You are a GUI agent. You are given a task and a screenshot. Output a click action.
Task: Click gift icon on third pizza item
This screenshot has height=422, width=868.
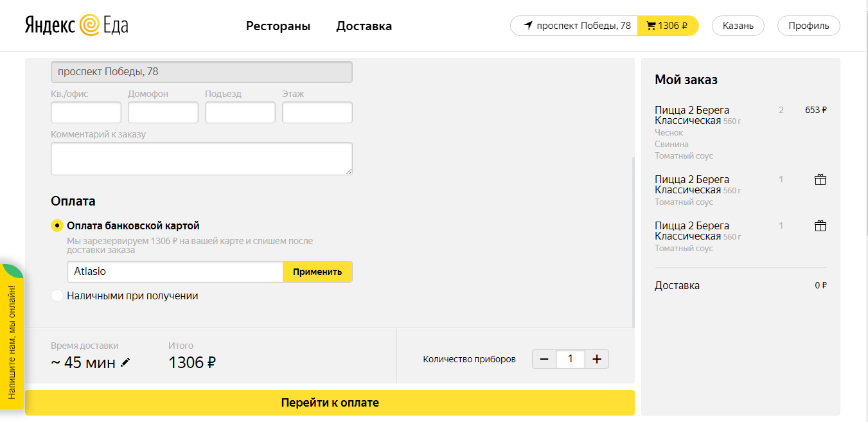820,226
